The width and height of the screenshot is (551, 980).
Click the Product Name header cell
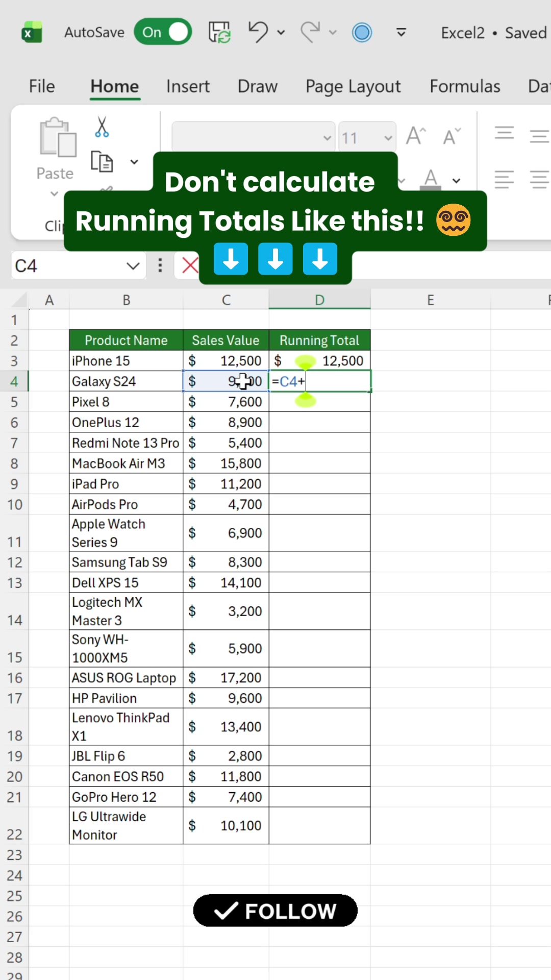click(x=126, y=340)
